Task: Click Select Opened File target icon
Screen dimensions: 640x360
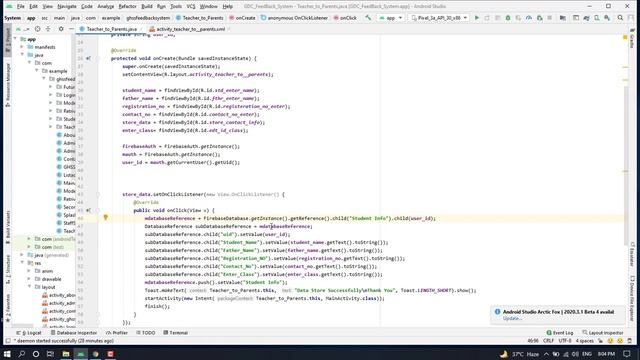Action: [x=38, y=29]
